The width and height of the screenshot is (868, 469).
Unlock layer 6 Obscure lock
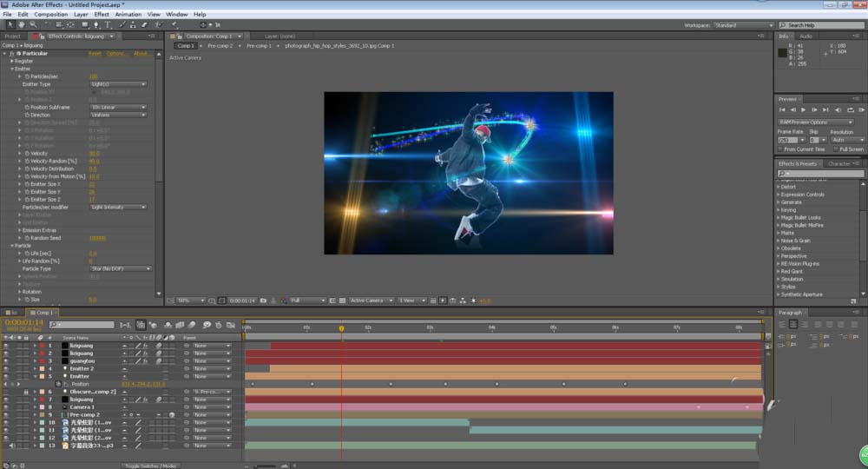(25, 392)
